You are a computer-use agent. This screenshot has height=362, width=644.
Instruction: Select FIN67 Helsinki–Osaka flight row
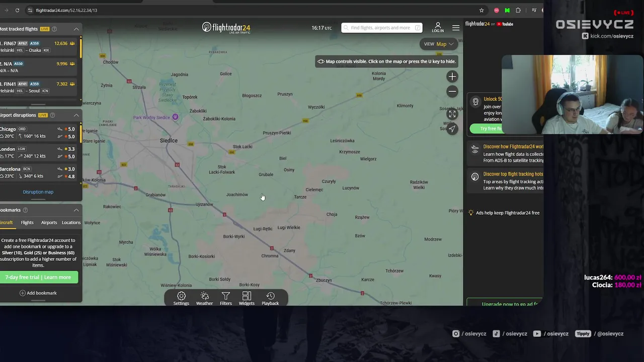(x=39, y=47)
